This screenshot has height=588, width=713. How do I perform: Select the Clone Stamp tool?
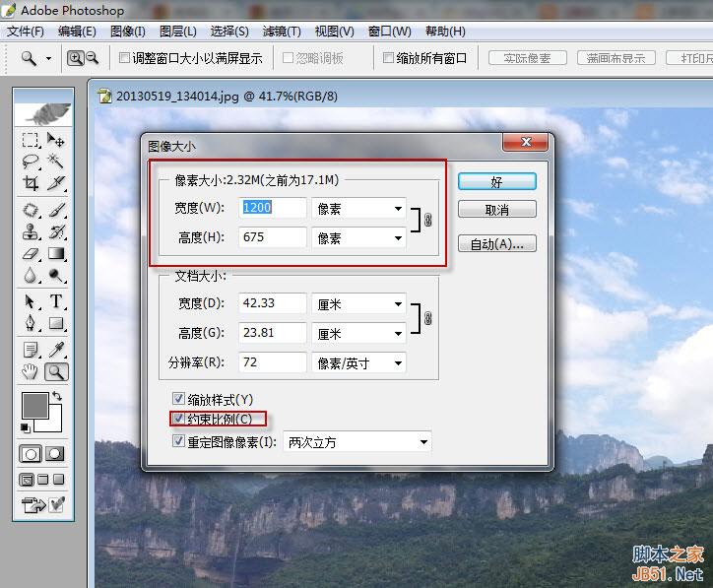[x=31, y=231]
